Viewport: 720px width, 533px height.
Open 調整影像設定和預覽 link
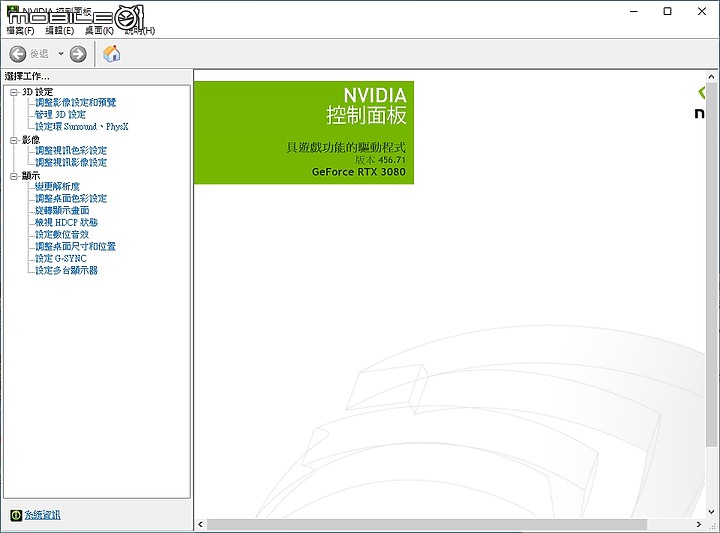coord(76,102)
